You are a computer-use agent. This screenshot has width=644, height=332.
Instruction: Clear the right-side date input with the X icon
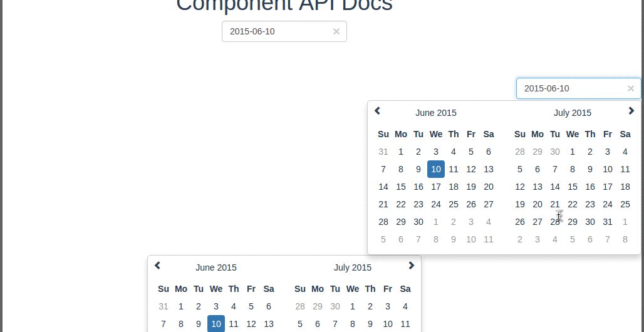tap(631, 88)
